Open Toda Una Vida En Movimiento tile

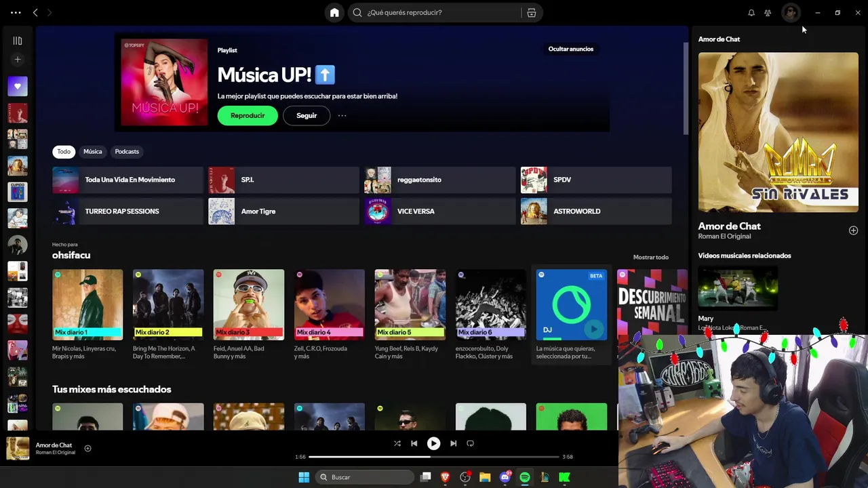[x=127, y=180]
